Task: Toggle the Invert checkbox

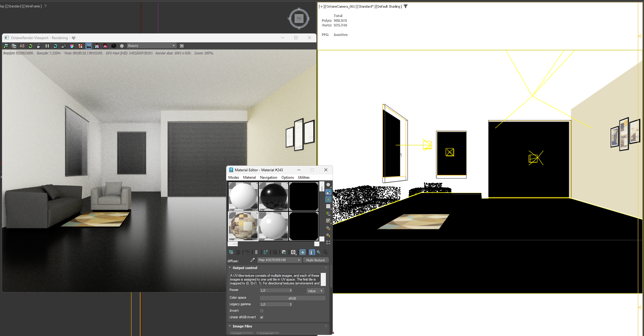Action: (x=262, y=311)
